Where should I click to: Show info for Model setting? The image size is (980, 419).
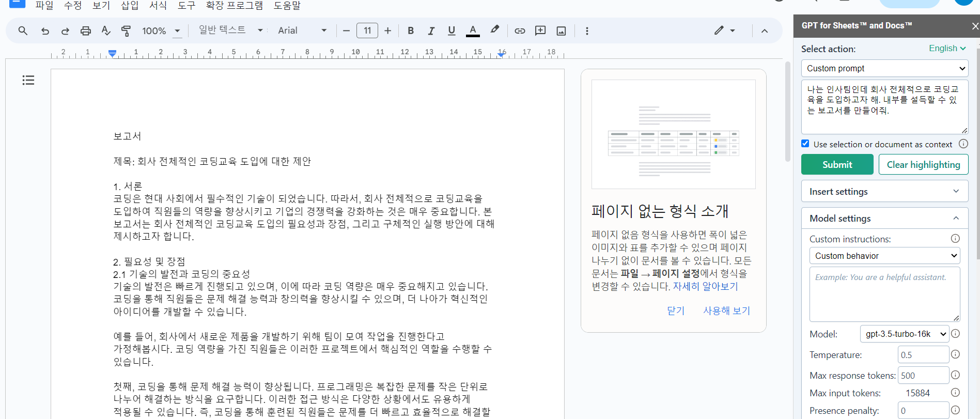tap(956, 334)
